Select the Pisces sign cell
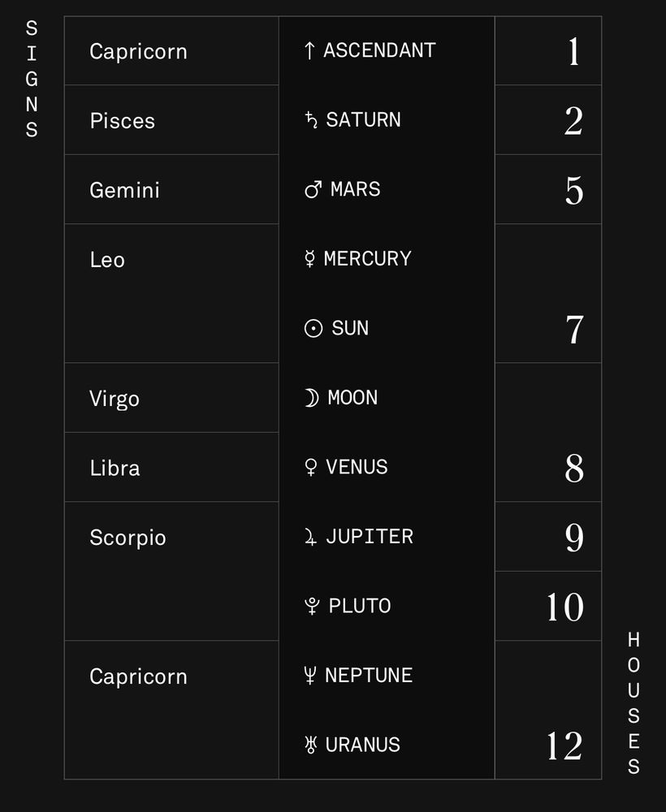The width and height of the screenshot is (666, 812). pyautogui.click(x=171, y=120)
